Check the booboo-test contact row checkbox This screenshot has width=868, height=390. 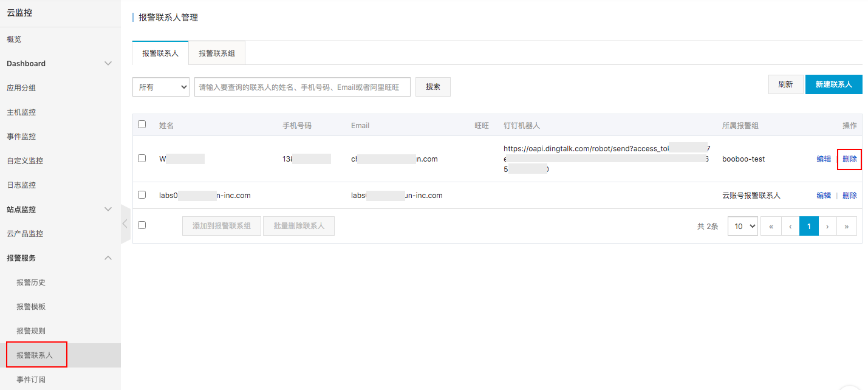[142, 159]
